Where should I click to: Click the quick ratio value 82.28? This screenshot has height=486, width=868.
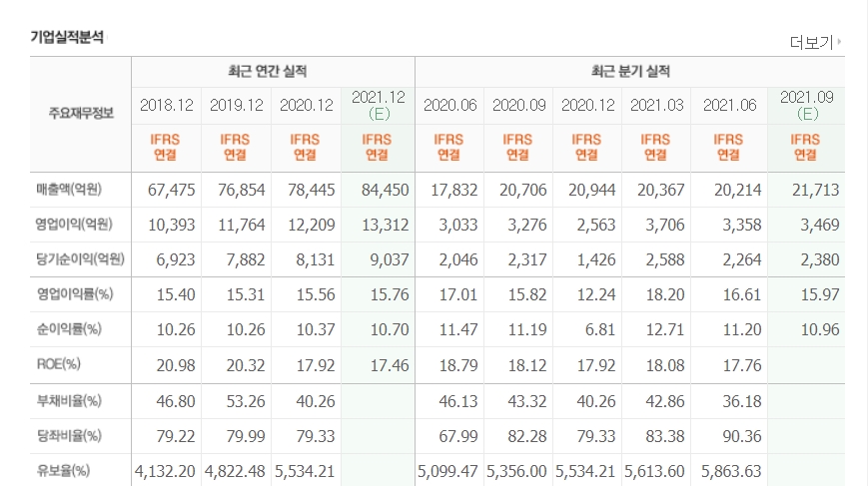(x=527, y=436)
